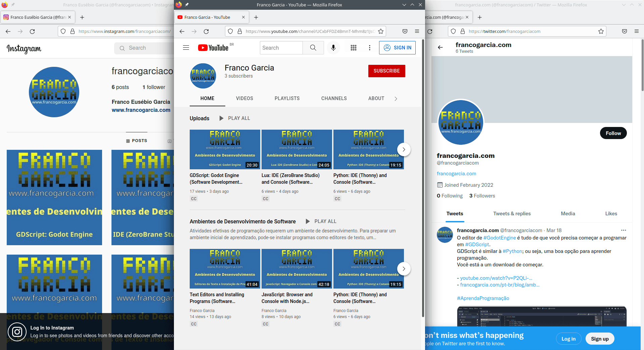The width and height of the screenshot is (644, 350).
Task: Bookmark the YouTube page with star icon
Action: [381, 31]
